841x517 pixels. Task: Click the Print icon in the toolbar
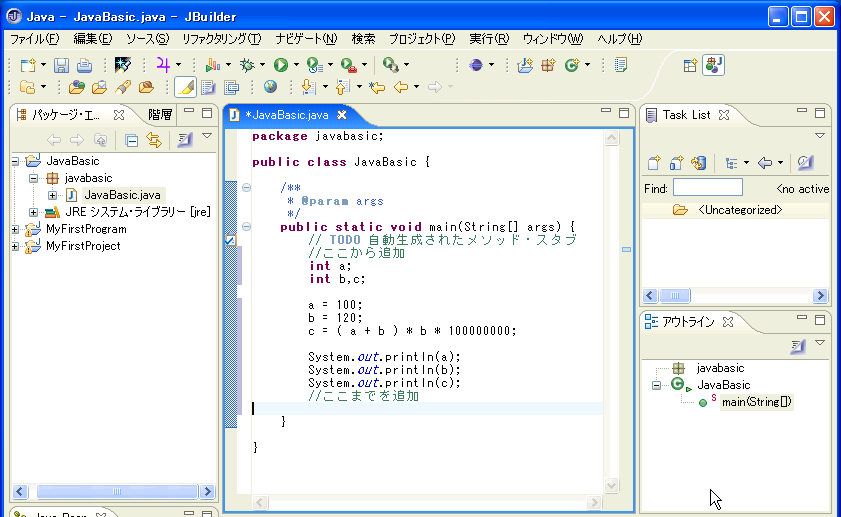pyautogui.click(x=84, y=65)
